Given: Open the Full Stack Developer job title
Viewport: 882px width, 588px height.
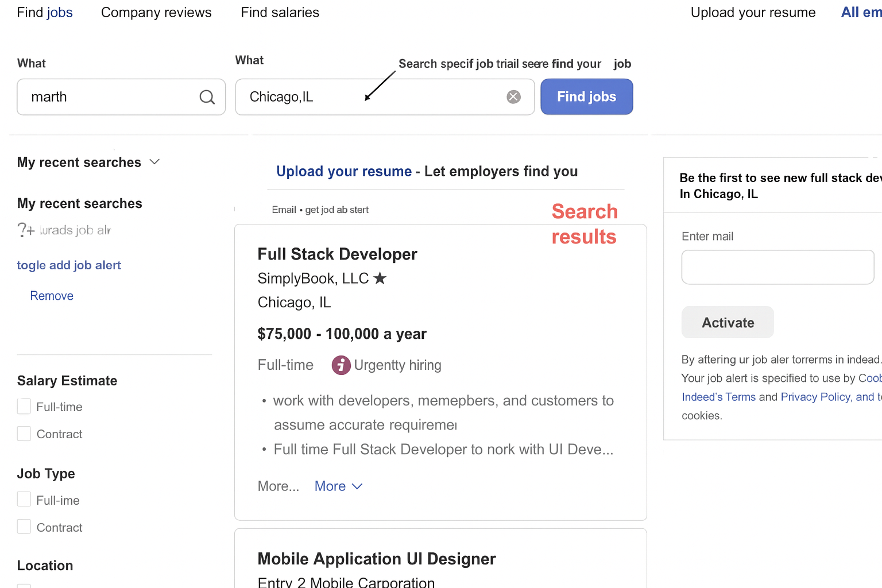Looking at the screenshot, I should (337, 254).
